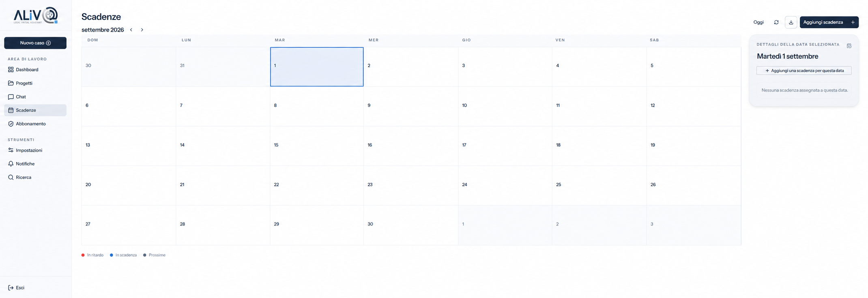Select September 15 in the calendar

[317, 146]
